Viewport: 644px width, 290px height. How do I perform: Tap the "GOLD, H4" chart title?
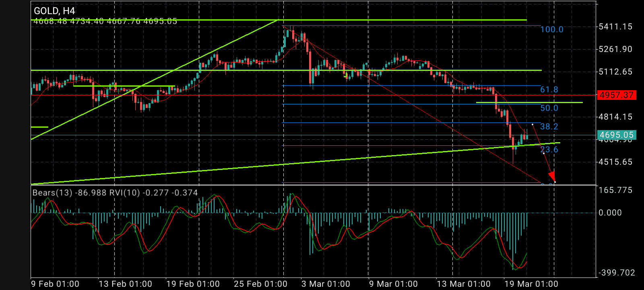click(x=54, y=11)
